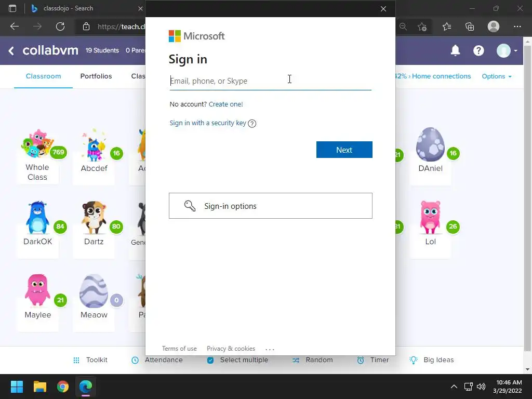Open ClassDojo notifications bell
Screen dimensions: 532x399
455,50
